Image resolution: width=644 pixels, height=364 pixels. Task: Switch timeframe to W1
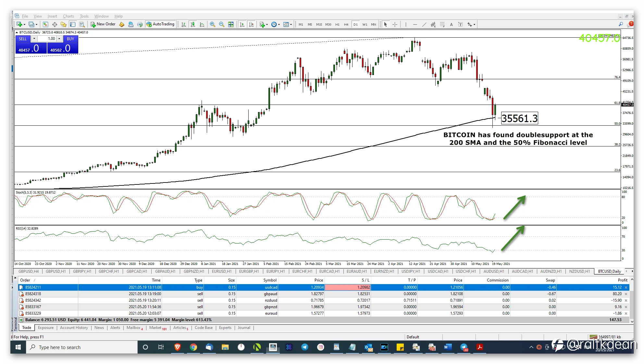tap(365, 24)
